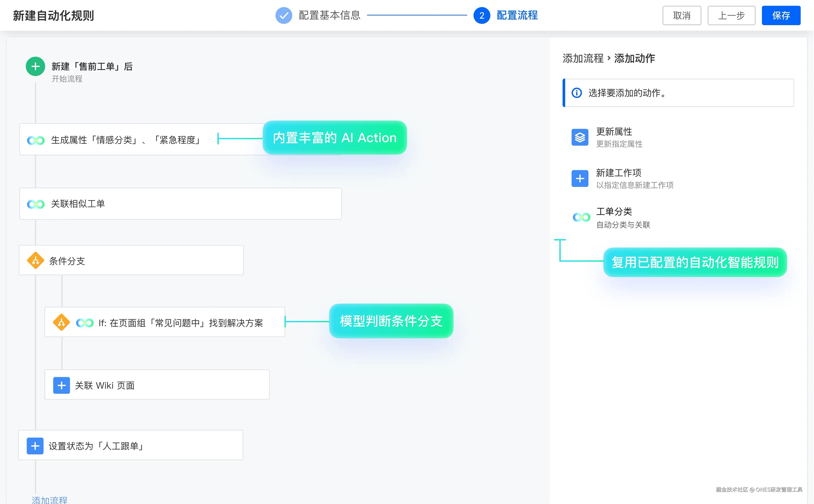Click orange branch icon on 条件分支

pos(36,260)
